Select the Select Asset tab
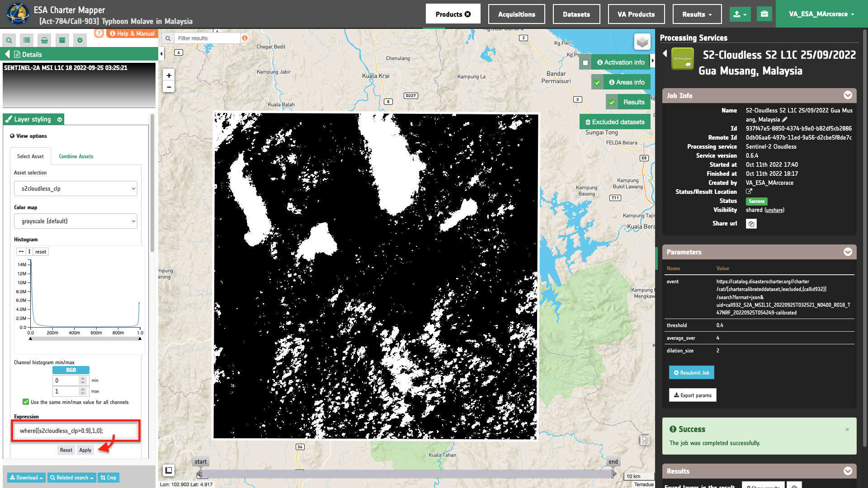The height and width of the screenshot is (488, 868). (30, 156)
